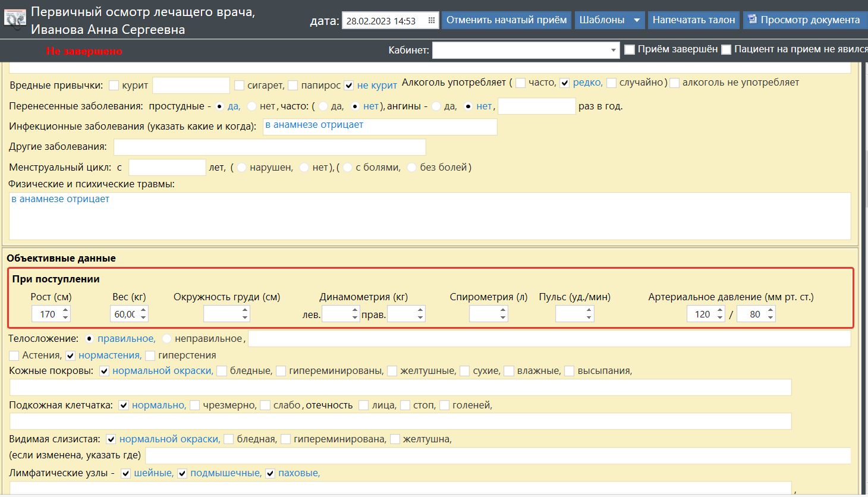Click the Окружность груди input field
The height and width of the screenshot is (497, 868).
coord(222,314)
